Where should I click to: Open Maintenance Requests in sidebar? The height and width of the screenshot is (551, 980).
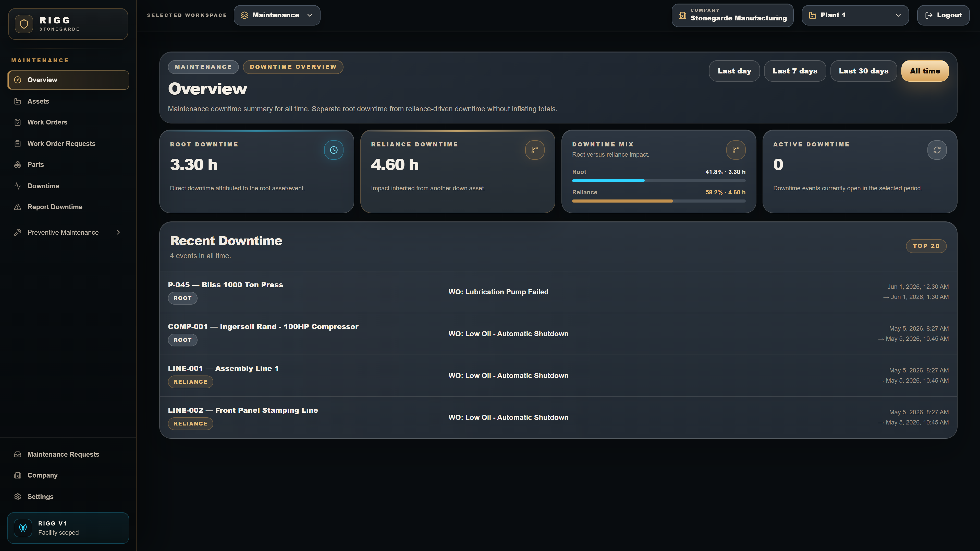pyautogui.click(x=68, y=454)
